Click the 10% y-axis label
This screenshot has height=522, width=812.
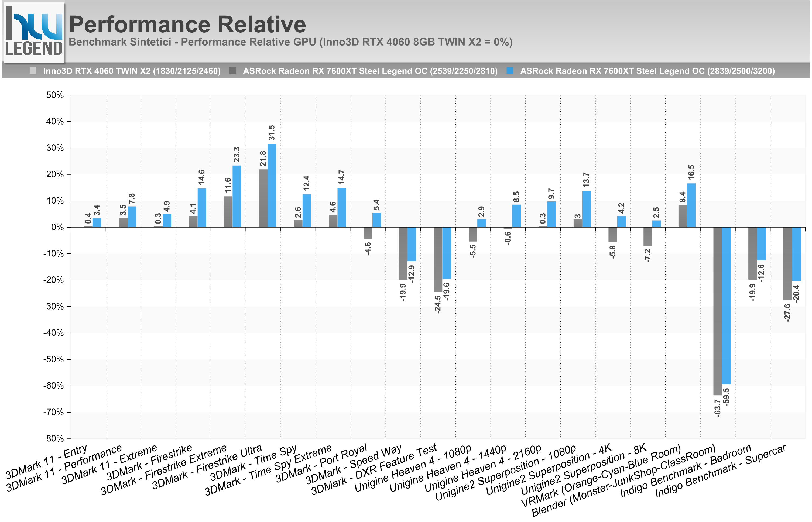(x=55, y=201)
